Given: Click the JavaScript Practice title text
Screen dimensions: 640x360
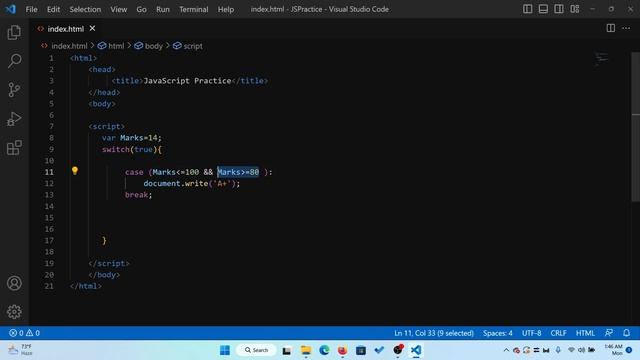Looking at the screenshot, I should tap(187, 80).
